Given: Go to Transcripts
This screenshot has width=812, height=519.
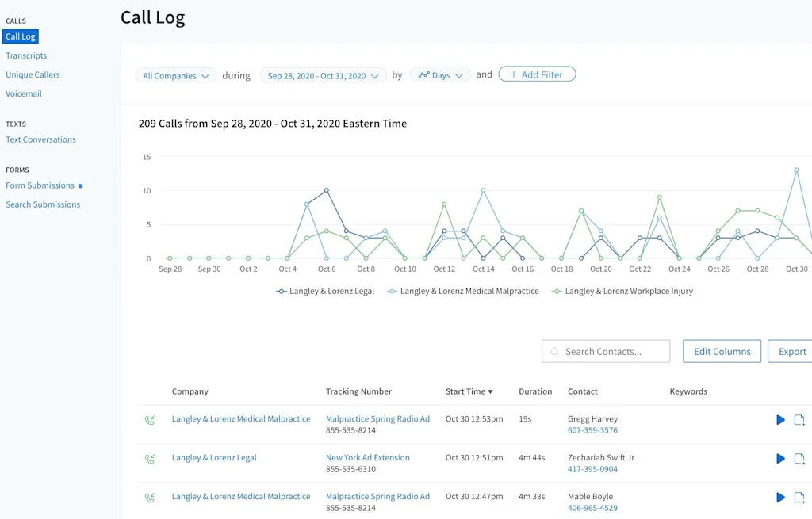Looking at the screenshot, I should pos(26,55).
